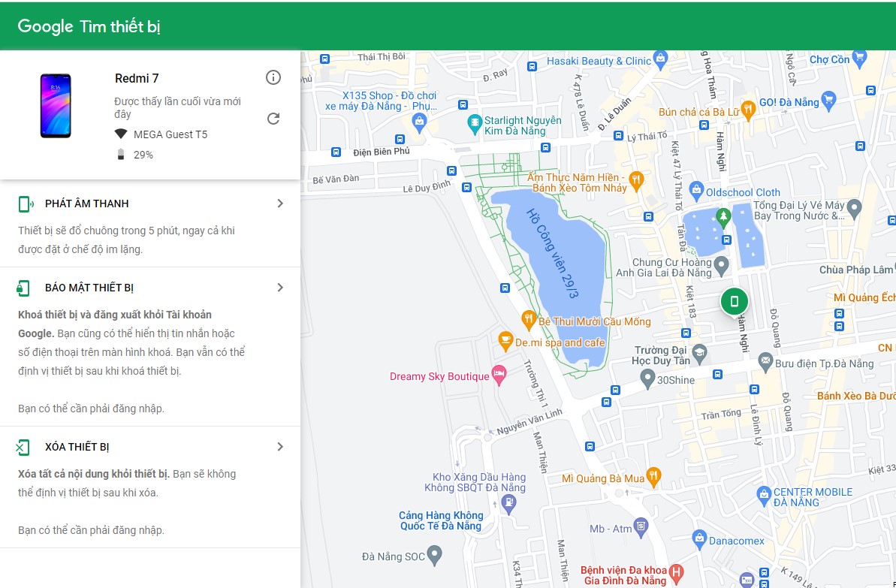Click the Trường Đại Học Duy Tân school pin
This screenshot has width=896, height=588.
pyautogui.click(x=699, y=353)
